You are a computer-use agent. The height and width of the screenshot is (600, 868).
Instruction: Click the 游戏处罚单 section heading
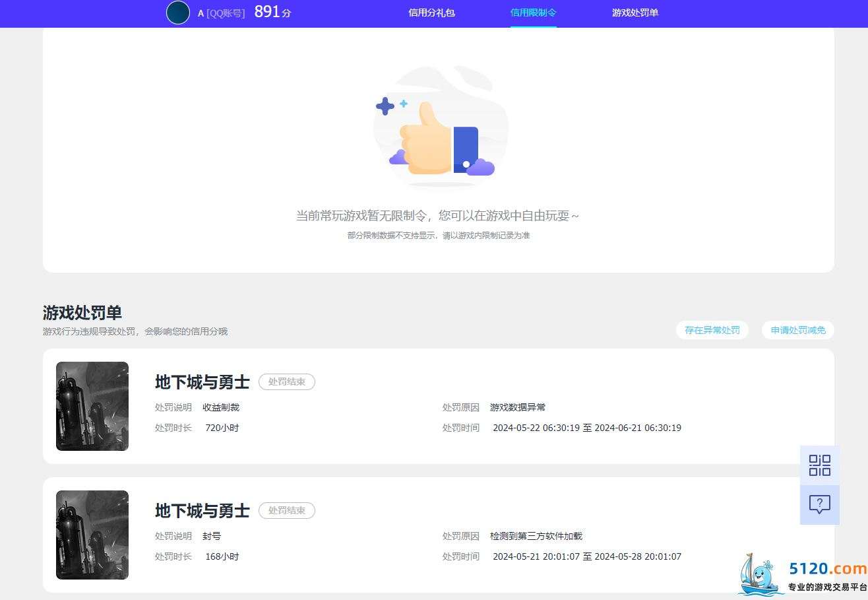coord(82,313)
